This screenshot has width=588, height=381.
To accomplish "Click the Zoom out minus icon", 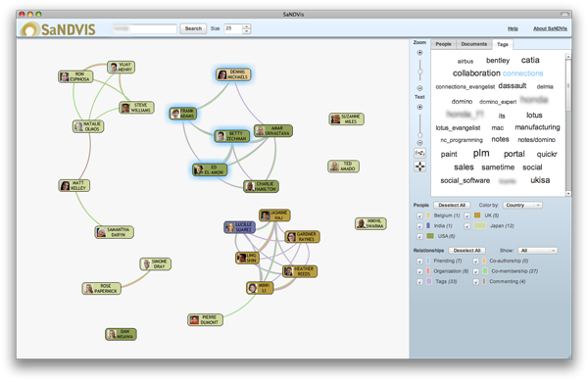I will 419,88.
